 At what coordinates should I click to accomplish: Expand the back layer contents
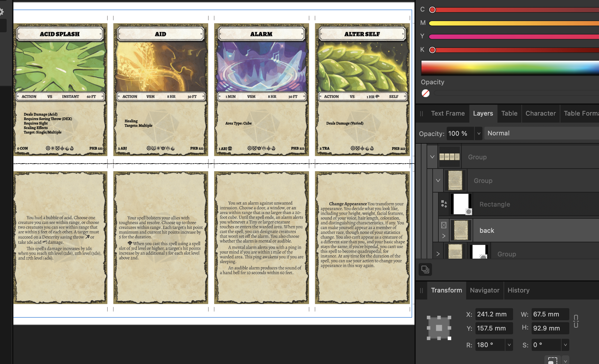tap(444, 236)
